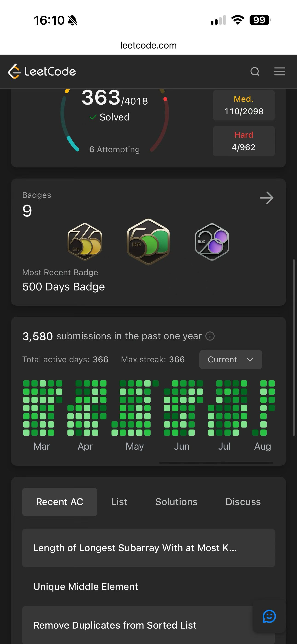Switch to the List tab

tap(119, 502)
